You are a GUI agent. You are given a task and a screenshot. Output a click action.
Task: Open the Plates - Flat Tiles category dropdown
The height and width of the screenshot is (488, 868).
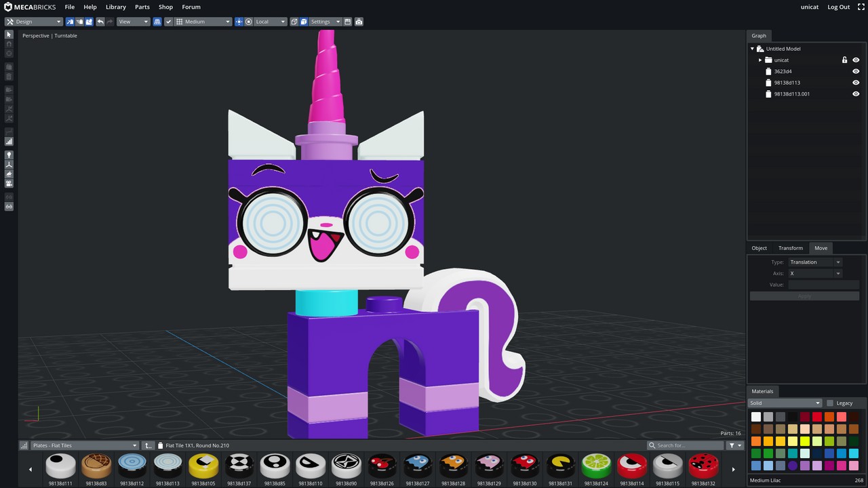85,445
